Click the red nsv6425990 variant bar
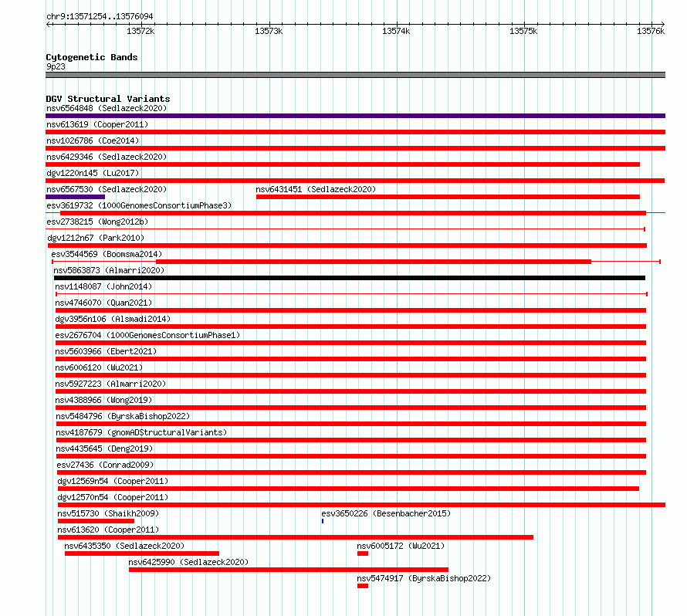Screen dimensions: 687x616 [289, 570]
